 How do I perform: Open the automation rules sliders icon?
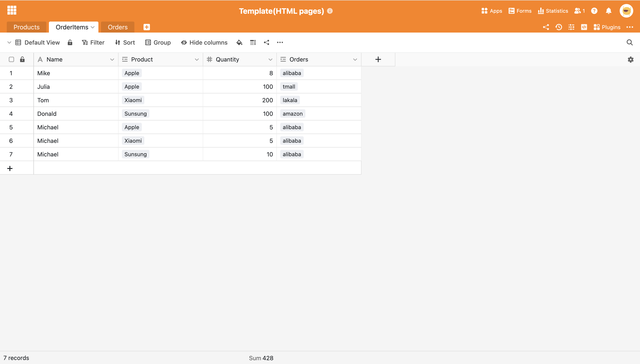click(571, 27)
